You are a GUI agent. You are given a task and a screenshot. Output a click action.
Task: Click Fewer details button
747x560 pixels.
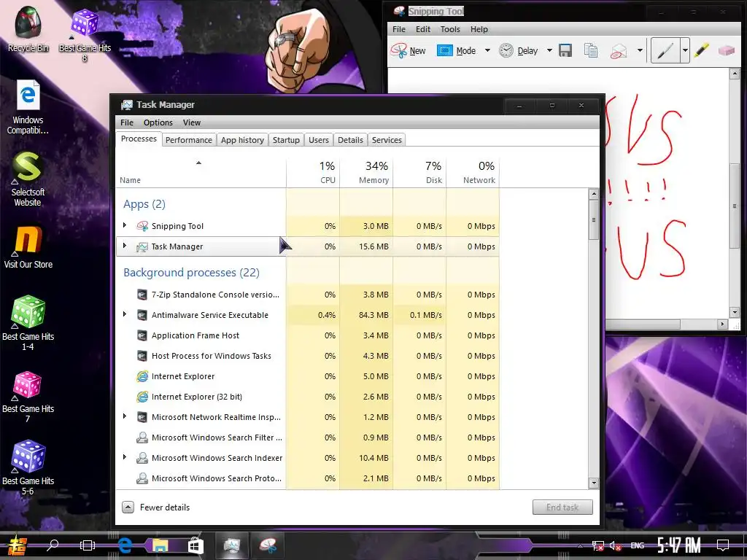click(x=156, y=507)
